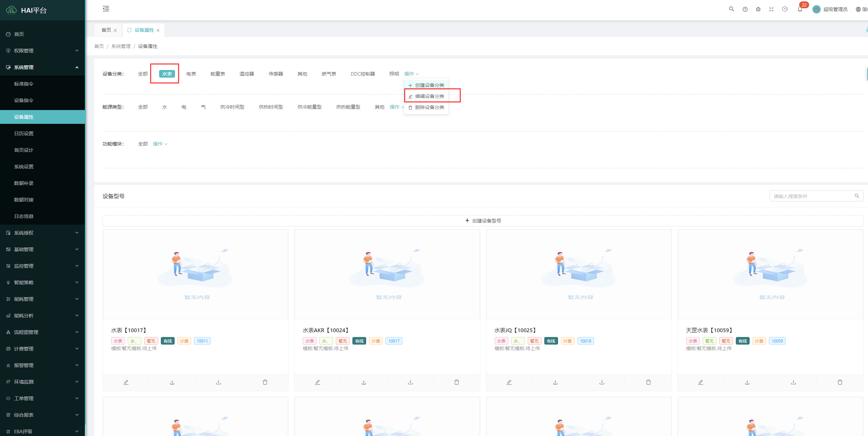Click the hexagon Y icon in the header
868x436 pixels.
coord(785,9)
